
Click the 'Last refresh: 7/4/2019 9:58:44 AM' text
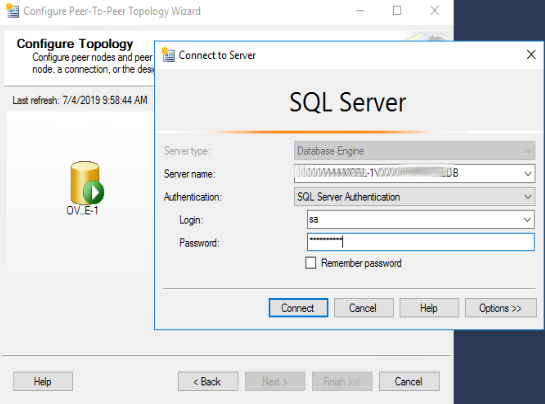click(80, 100)
